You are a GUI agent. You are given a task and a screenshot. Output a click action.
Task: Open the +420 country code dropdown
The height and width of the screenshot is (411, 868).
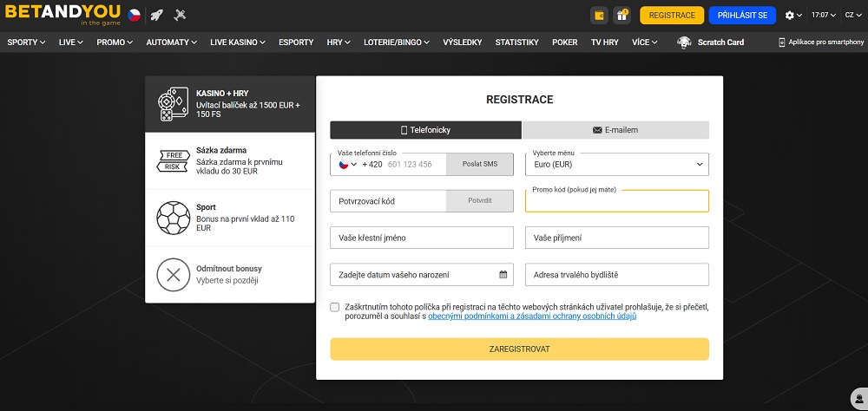point(348,164)
